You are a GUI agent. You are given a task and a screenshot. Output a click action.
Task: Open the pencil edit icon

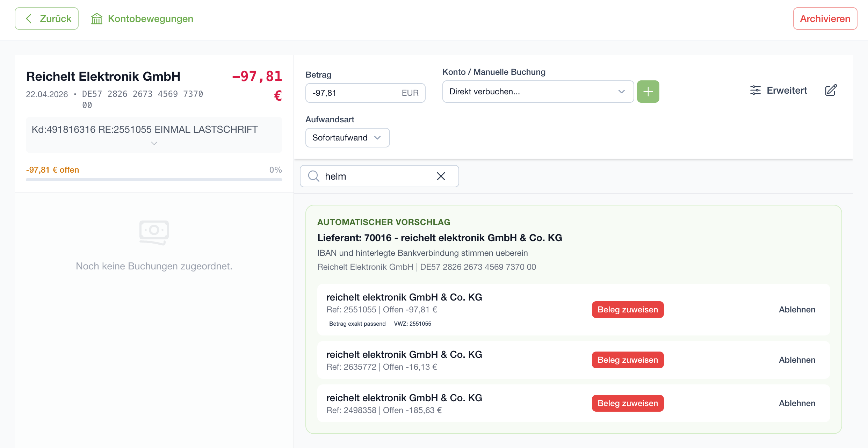tap(831, 90)
